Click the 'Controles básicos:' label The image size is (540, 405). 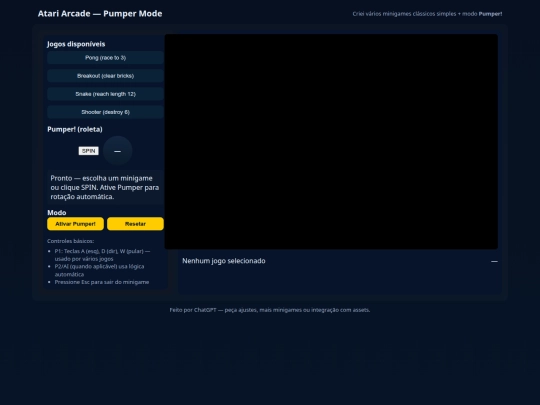71,241
